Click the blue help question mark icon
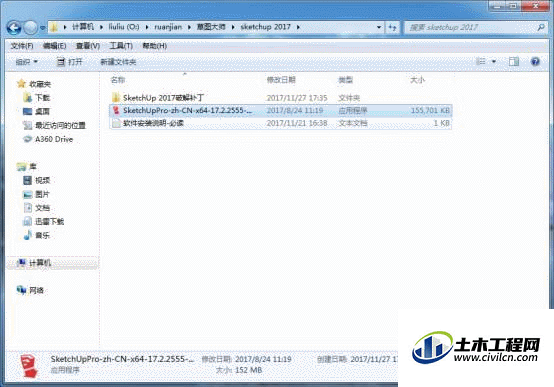Image resolution: width=554 pixels, height=387 pixels. pyautogui.click(x=535, y=62)
